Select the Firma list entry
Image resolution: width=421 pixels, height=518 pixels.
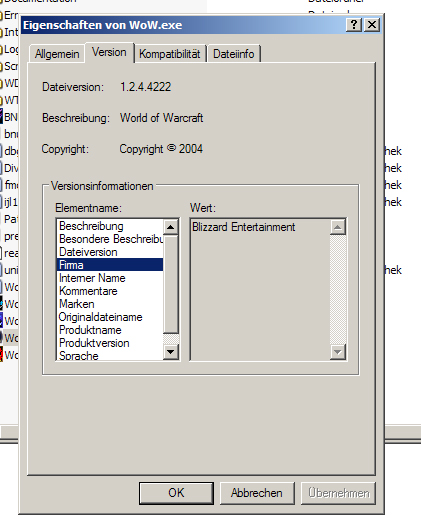coord(110,265)
